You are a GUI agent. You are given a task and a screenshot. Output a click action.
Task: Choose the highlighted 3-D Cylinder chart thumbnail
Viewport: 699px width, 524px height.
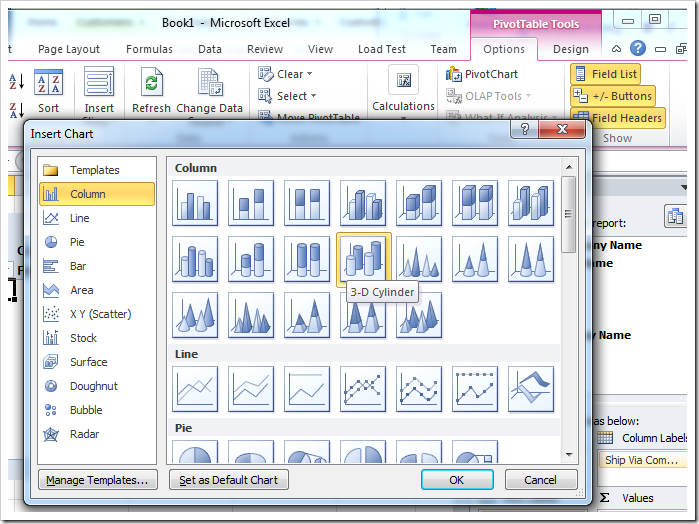pos(363,259)
